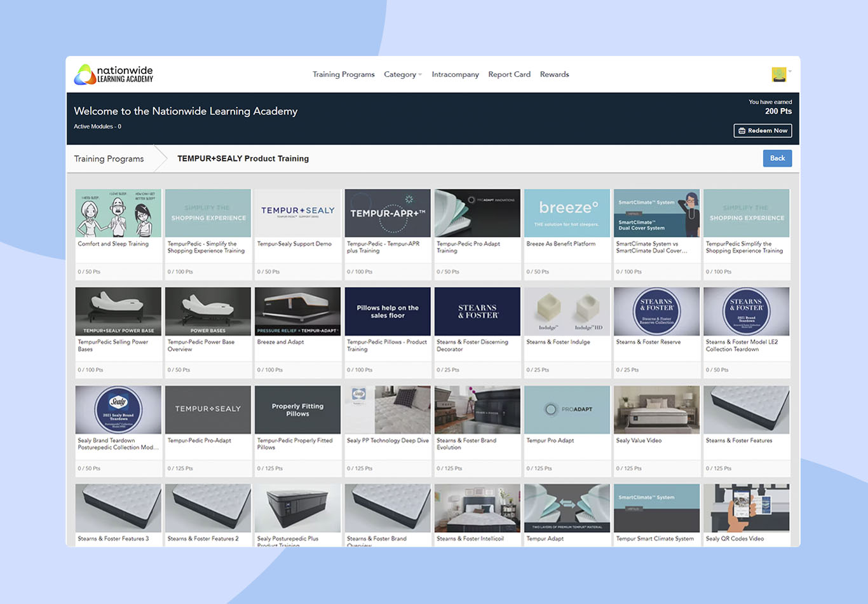Open the Sealy Brand Teardown thumbnail

point(118,409)
